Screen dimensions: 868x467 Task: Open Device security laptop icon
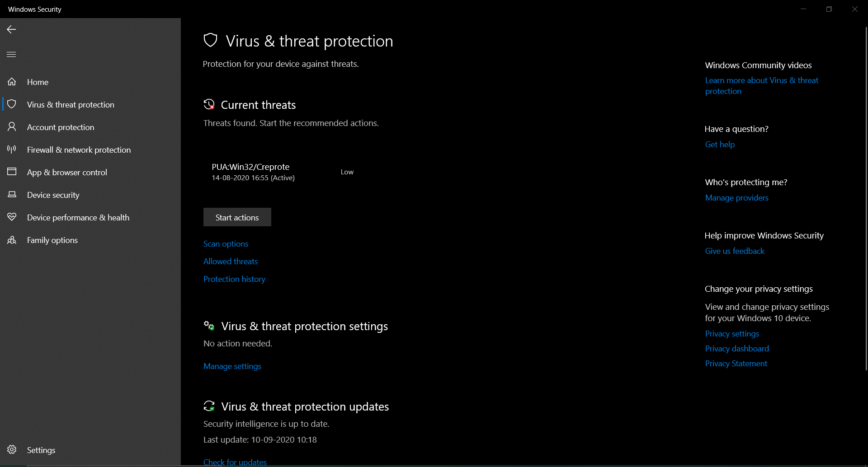click(x=12, y=195)
